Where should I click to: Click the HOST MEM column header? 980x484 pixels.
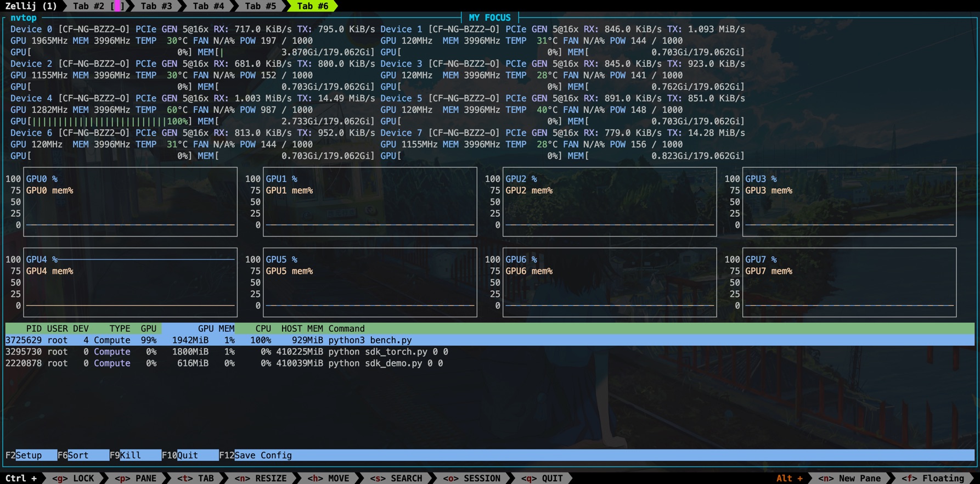click(x=302, y=329)
